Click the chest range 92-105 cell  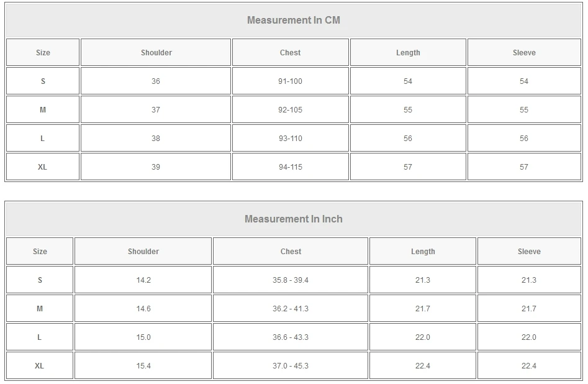(x=290, y=110)
